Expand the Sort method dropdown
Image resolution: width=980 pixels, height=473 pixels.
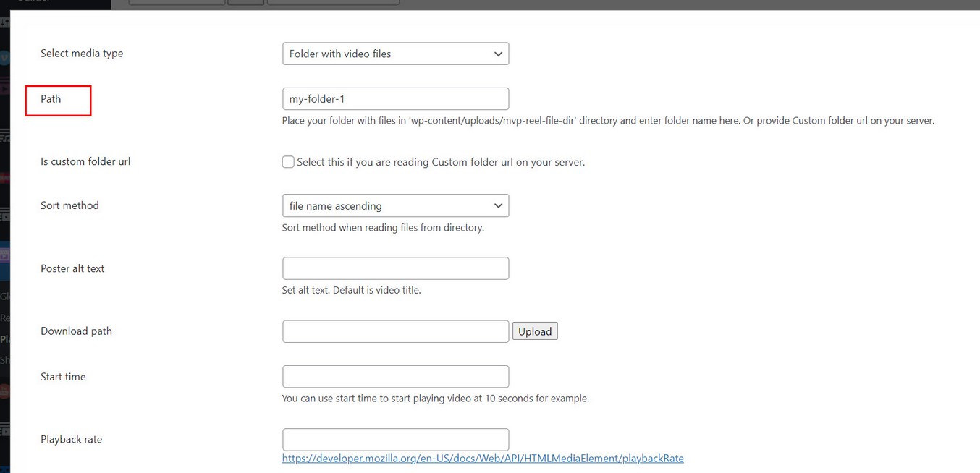pos(395,205)
